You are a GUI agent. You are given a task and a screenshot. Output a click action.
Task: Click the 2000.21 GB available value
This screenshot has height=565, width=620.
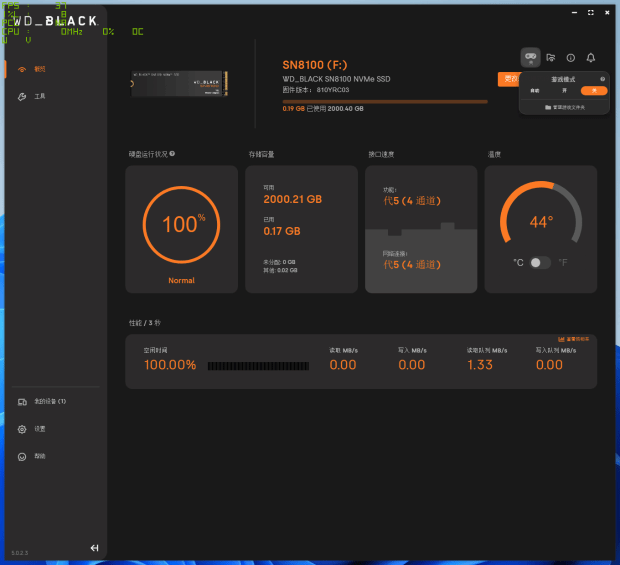click(293, 199)
